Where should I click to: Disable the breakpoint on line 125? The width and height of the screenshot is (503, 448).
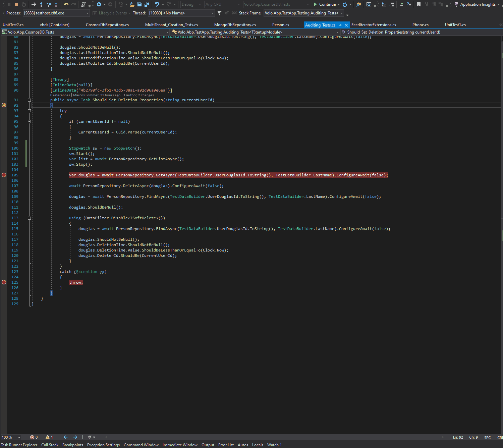[x=4, y=282]
